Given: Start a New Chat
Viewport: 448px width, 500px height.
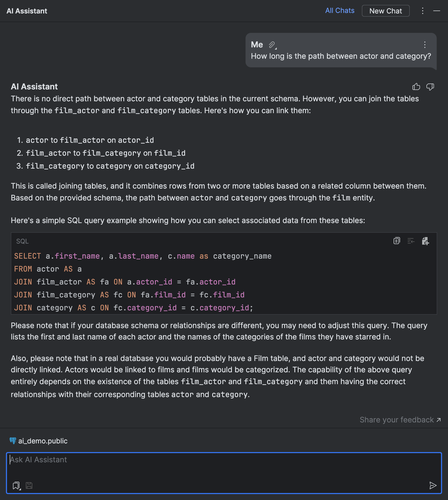Looking at the screenshot, I should 386,11.
